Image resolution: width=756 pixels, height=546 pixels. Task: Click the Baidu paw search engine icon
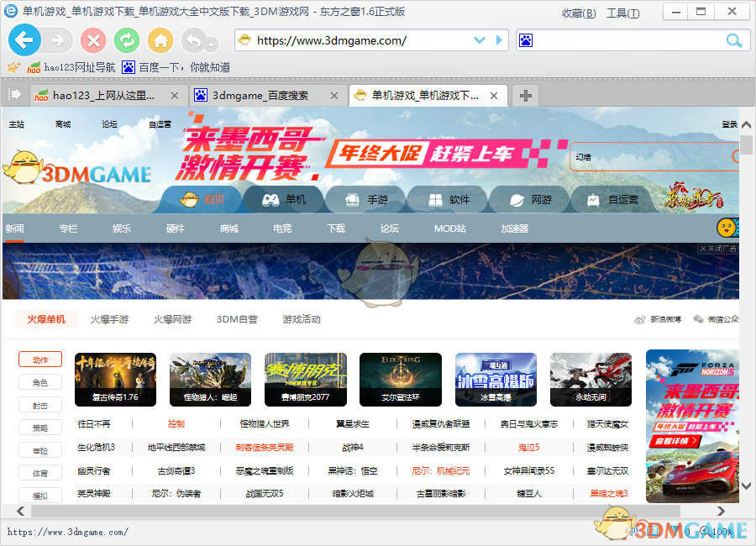click(526, 40)
